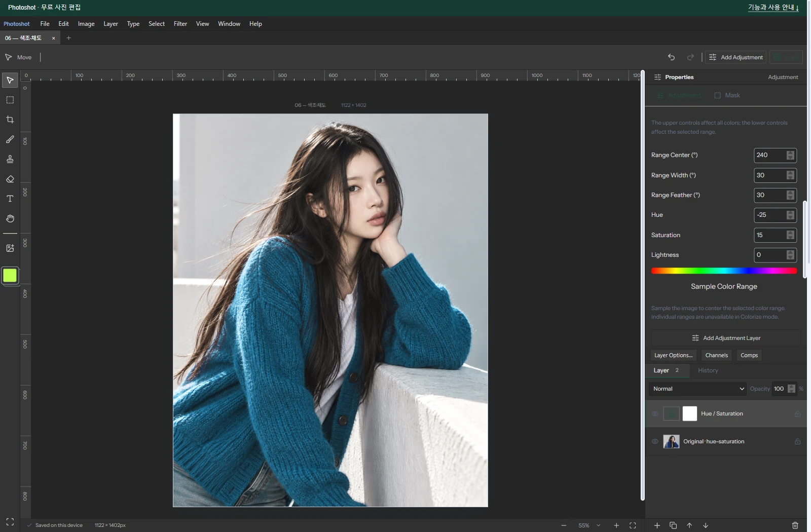Switch to the Mask tab in Properties
Viewport: 811px width, 532px height.
[727, 95]
